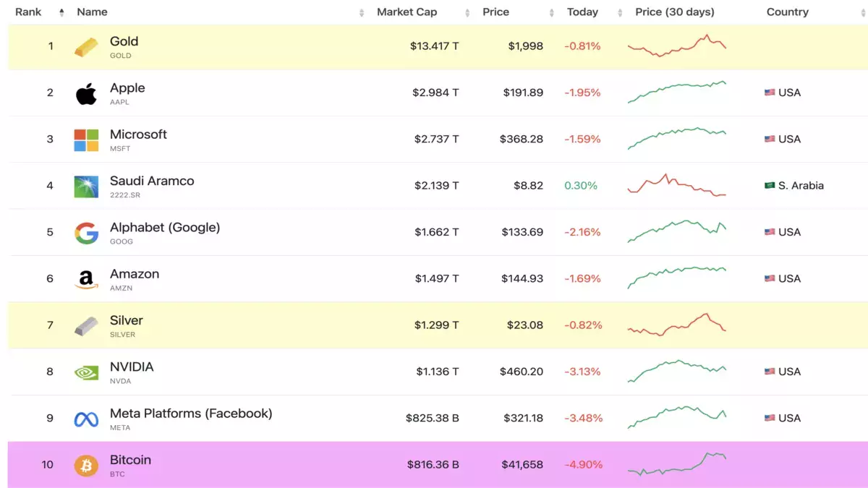Open the Bitcoin asset link
This screenshot has height=488, width=868.
point(130,460)
